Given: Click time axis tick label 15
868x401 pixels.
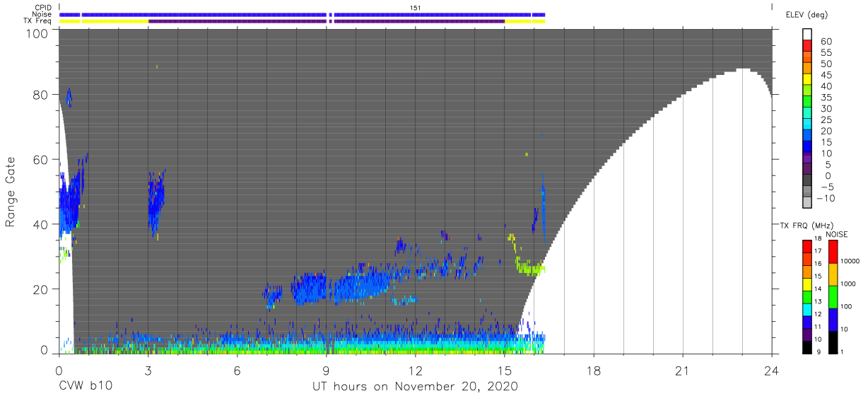Looking at the screenshot, I should 505,370.
